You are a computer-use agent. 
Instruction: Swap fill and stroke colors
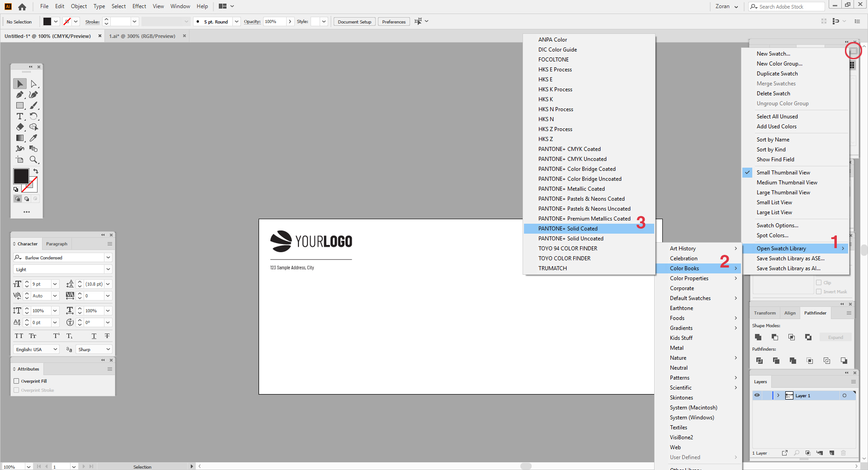point(36,171)
